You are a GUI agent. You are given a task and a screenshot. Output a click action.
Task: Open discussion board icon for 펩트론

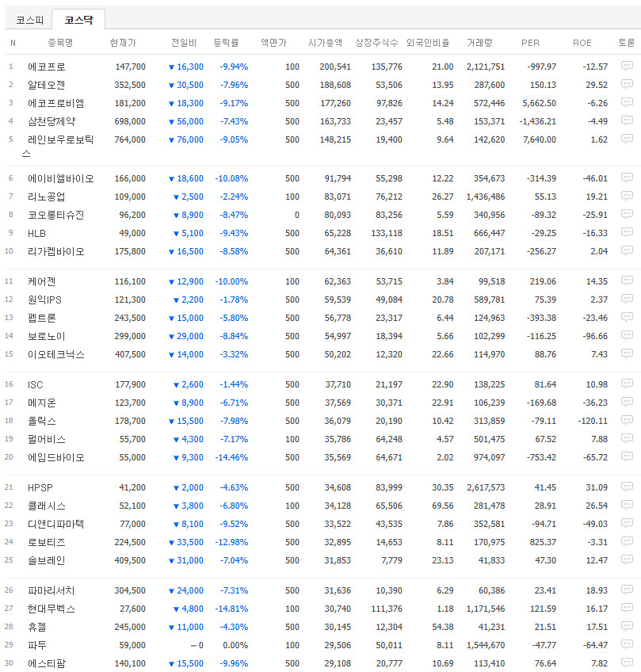pos(627,317)
